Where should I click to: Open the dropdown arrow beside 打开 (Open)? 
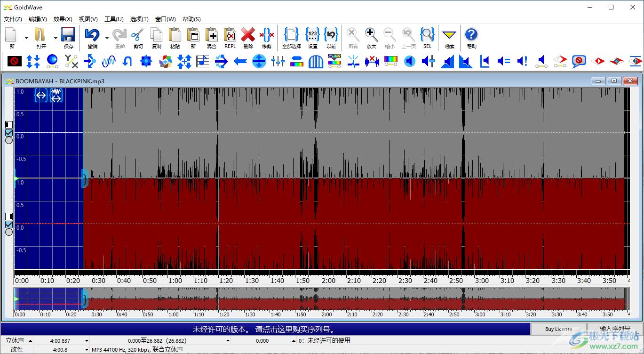[x=56, y=38]
